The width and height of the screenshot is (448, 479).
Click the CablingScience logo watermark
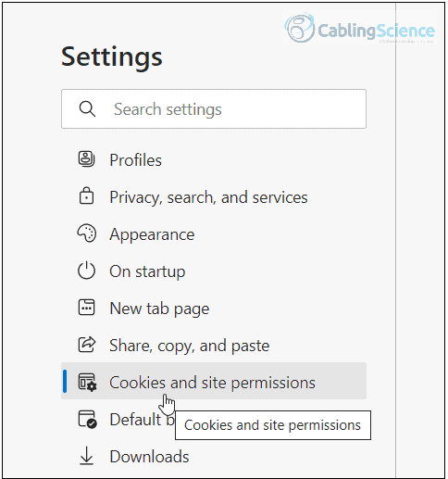click(x=359, y=29)
